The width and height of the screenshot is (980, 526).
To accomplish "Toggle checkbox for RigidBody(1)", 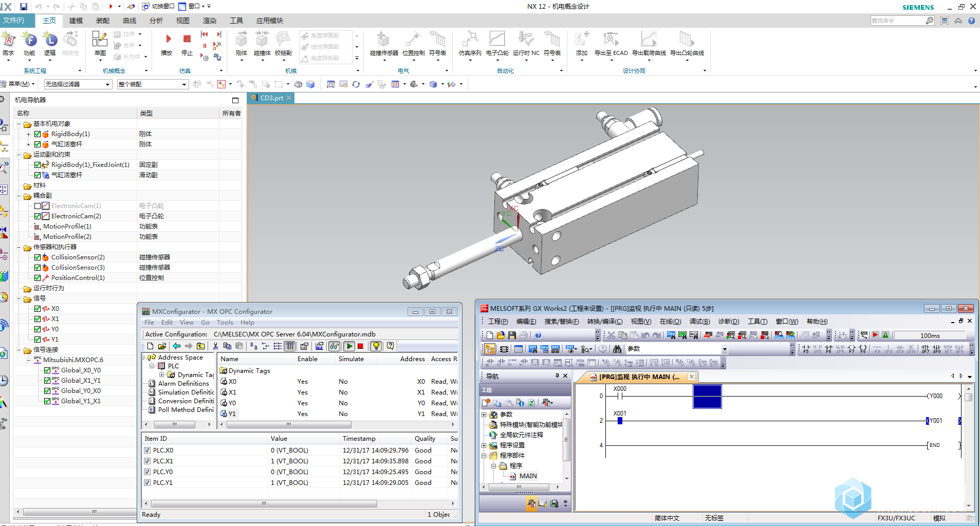I will (x=38, y=134).
